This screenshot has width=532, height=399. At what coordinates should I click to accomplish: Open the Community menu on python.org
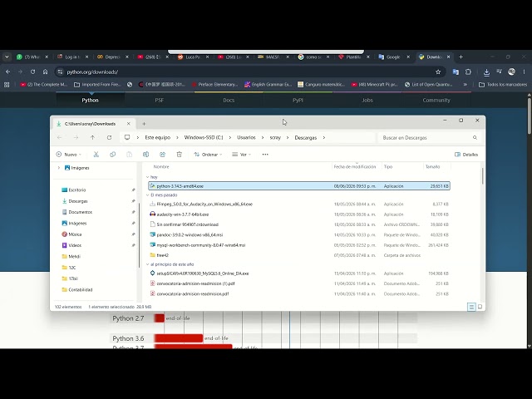(x=436, y=100)
